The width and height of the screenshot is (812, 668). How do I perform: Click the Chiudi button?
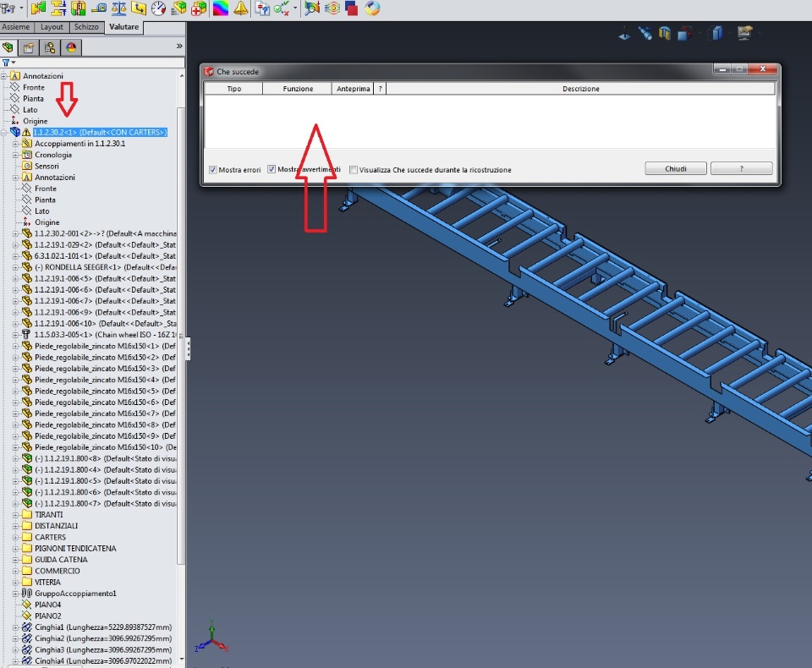pos(675,169)
